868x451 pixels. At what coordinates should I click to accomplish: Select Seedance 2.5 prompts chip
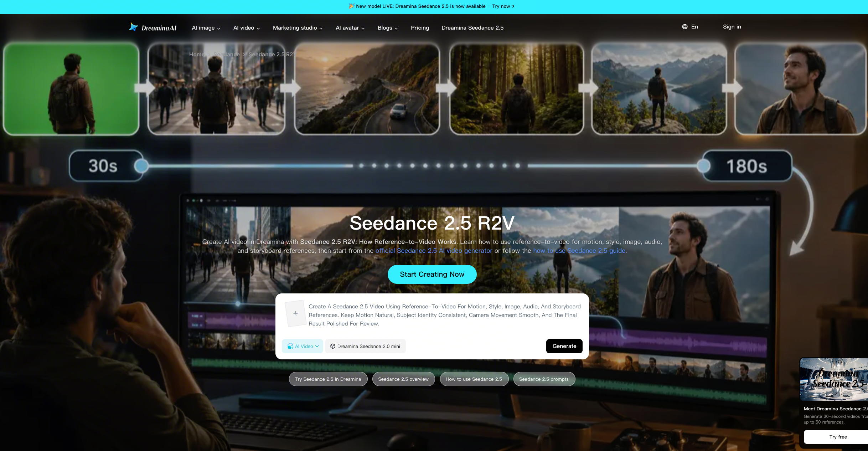[544, 379]
